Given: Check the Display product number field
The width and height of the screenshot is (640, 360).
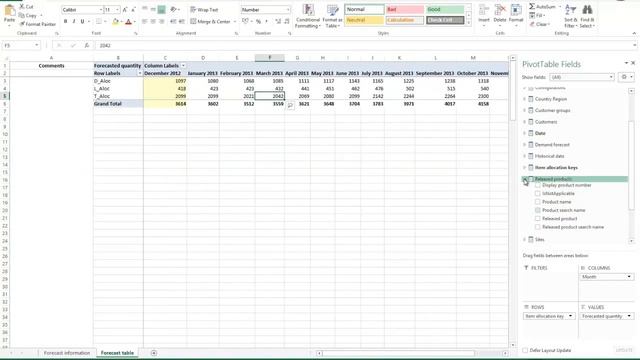Looking at the screenshot, I should (x=538, y=185).
